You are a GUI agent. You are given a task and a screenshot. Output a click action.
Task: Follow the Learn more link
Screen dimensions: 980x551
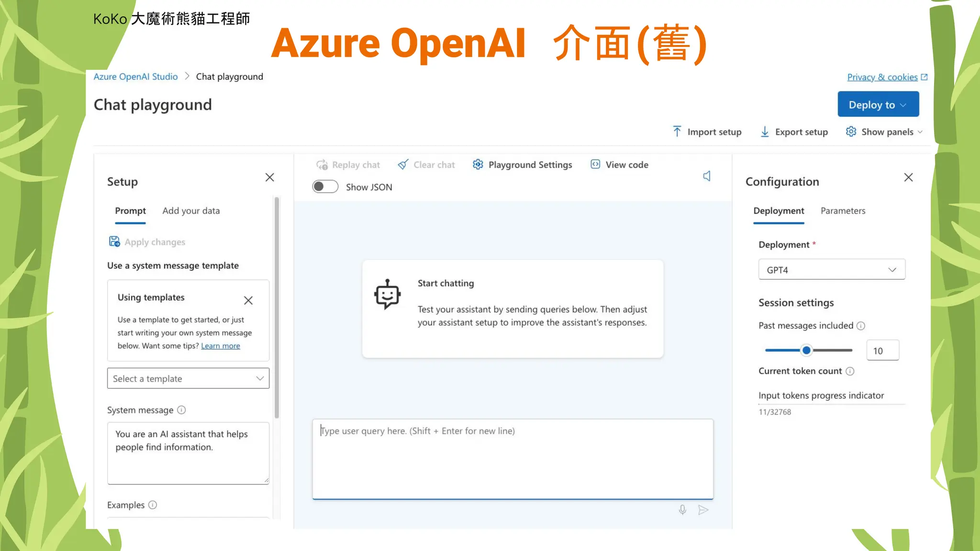pos(220,346)
